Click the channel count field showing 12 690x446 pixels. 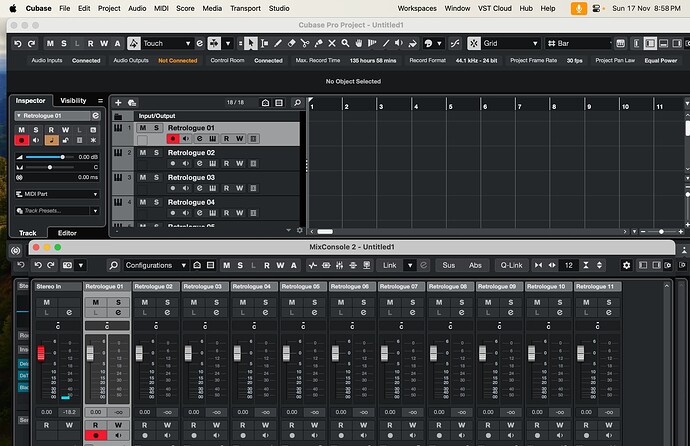pyautogui.click(x=569, y=265)
